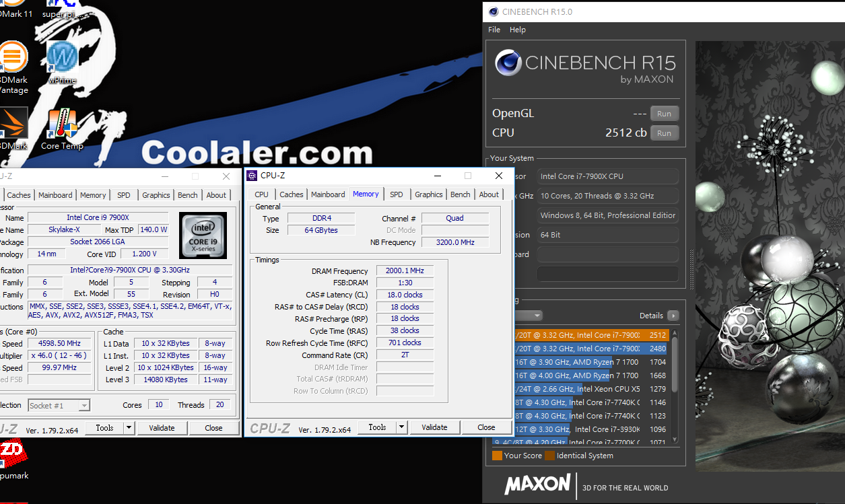Switch to the CPU tab in the front CPU-Z window
Screen dimensions: 845x504
[261, 194]
